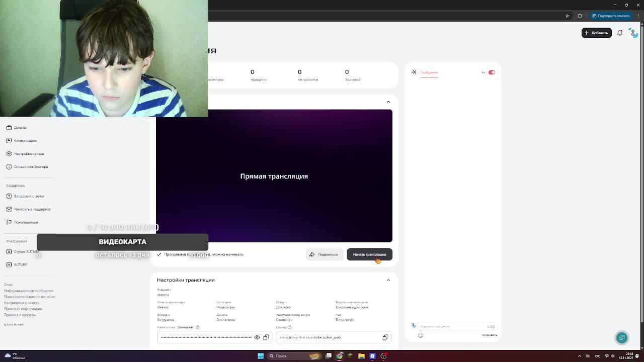Viewport: 644px width, 362px height.
Task: Click Конфиденциальность footer link
Action: (22, 303)
